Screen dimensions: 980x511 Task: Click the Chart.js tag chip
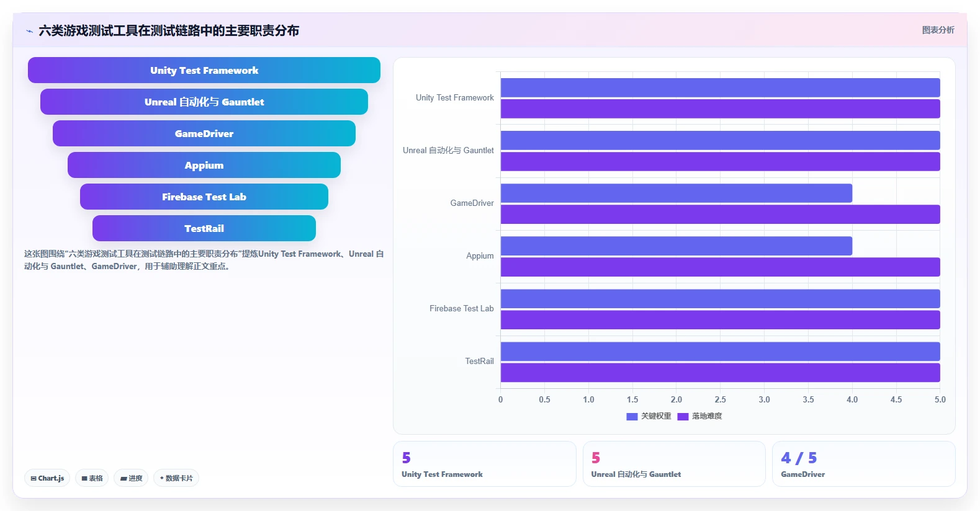47,478
